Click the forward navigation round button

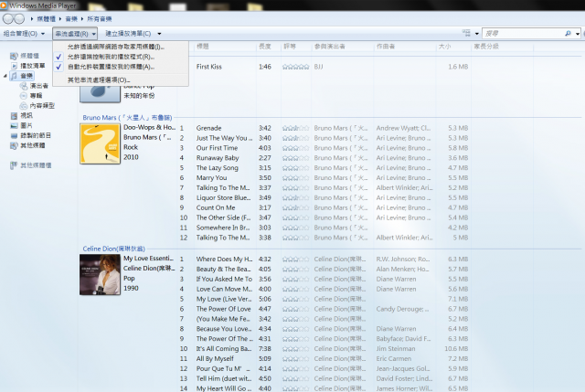(19, 18)
